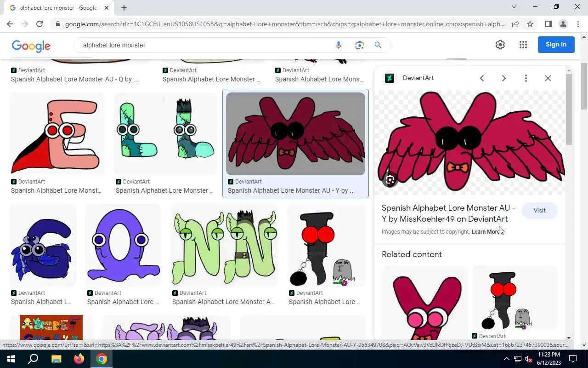Reload the page
Viewport: 588px width, 368px height.
pos(40,24)
